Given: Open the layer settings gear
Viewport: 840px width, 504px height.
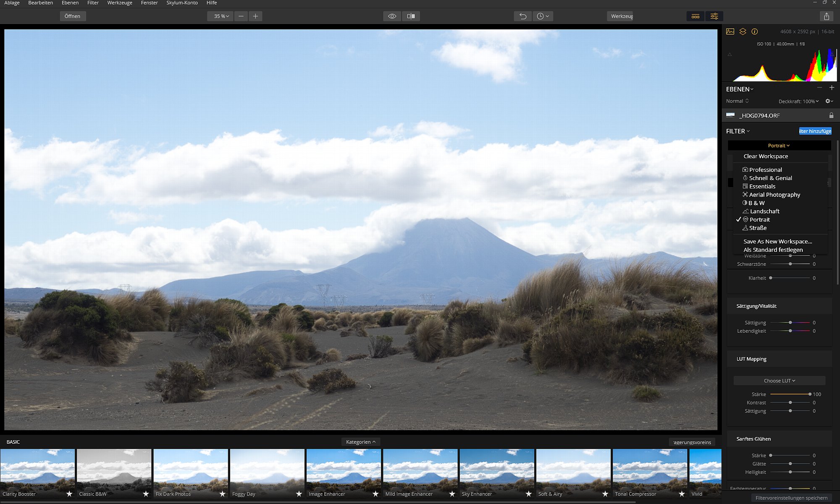Looking at the screenshot, I should [829, 101].
